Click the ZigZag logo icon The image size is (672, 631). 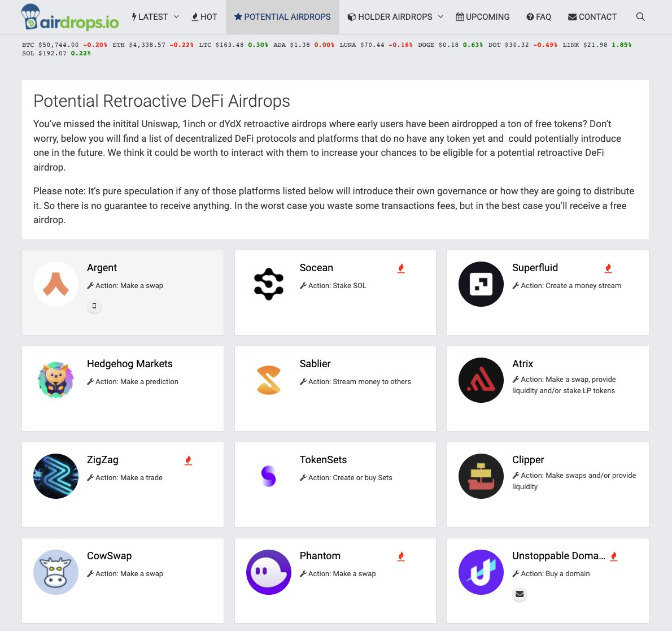point(56,476)
